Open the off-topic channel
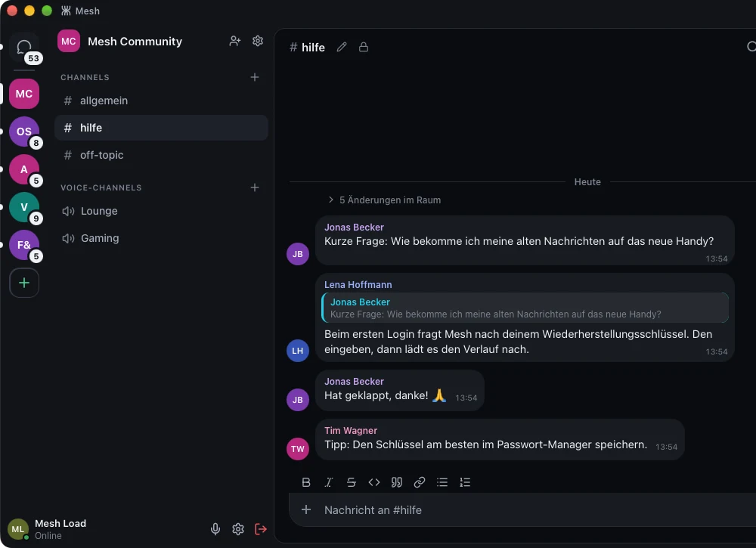 [x=161, y=155]
